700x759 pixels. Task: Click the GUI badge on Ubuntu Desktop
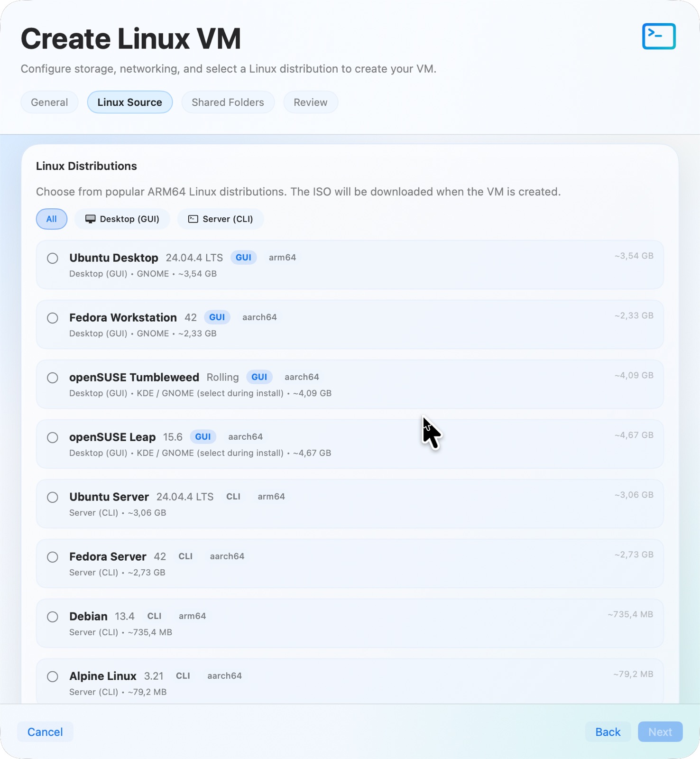243,257
